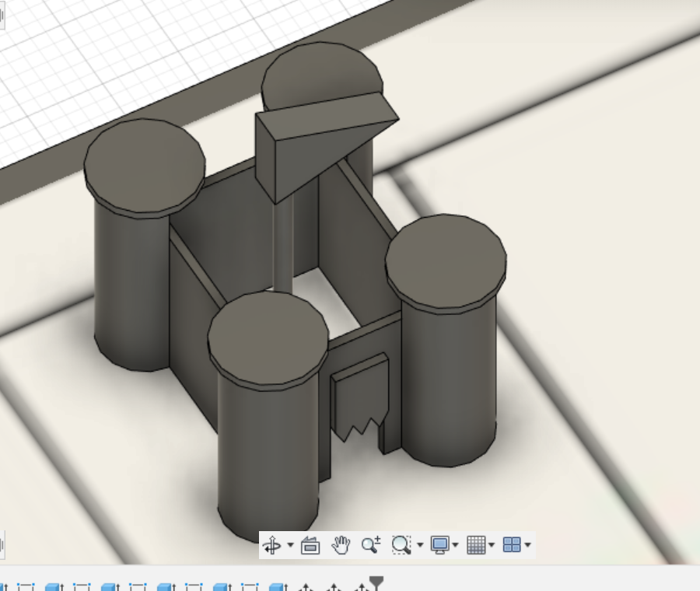Viewport: 700px width, 591px height.
Task: Use the Zoom tool
Action: pyautogui.click(x=371, y=544)
